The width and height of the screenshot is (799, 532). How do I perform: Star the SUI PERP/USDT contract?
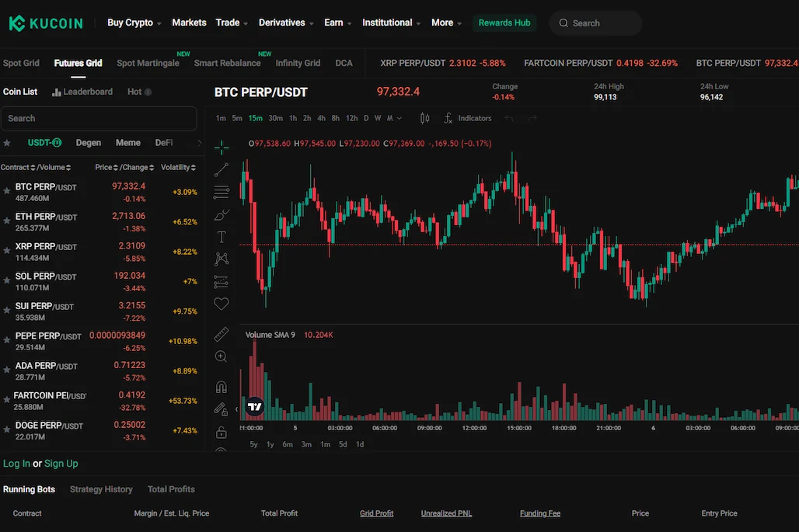click(7, 310)
